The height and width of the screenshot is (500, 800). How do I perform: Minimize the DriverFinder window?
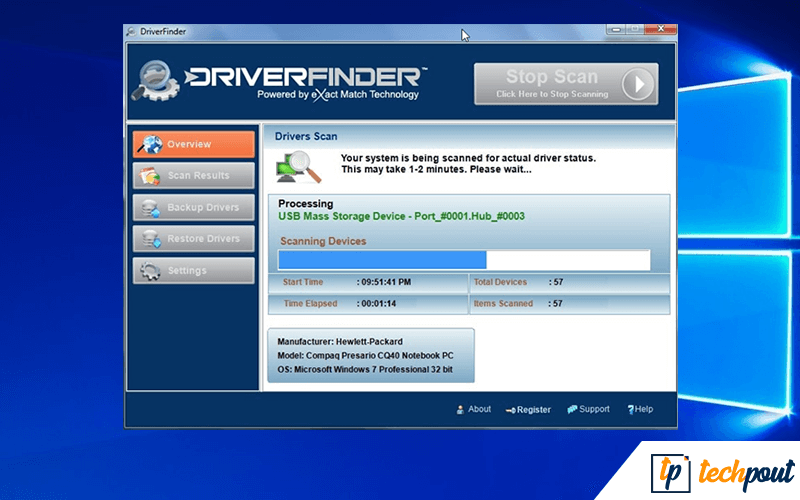click(616, 29)
